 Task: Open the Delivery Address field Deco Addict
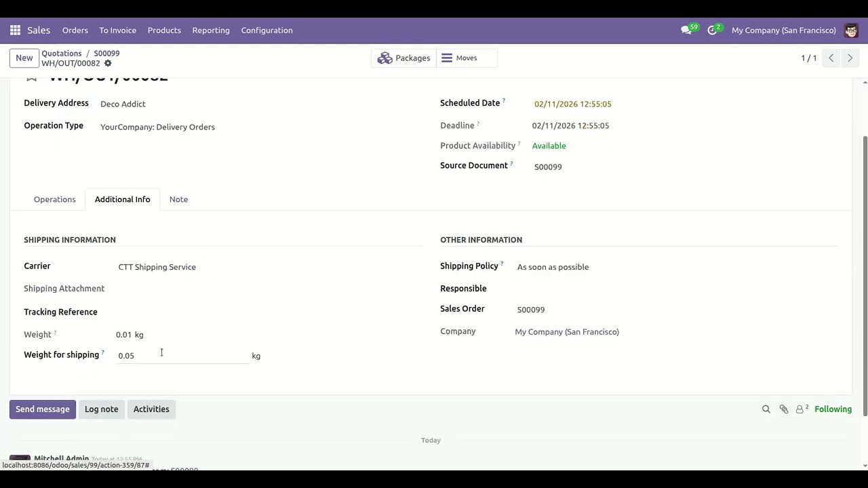click(123, 104)
